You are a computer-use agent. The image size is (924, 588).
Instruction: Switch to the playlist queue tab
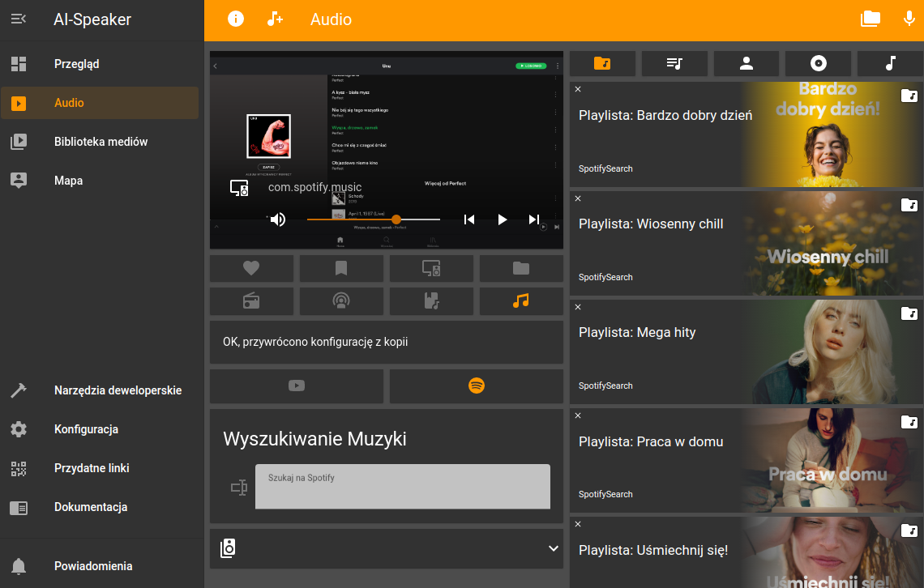tap(674, 63)
